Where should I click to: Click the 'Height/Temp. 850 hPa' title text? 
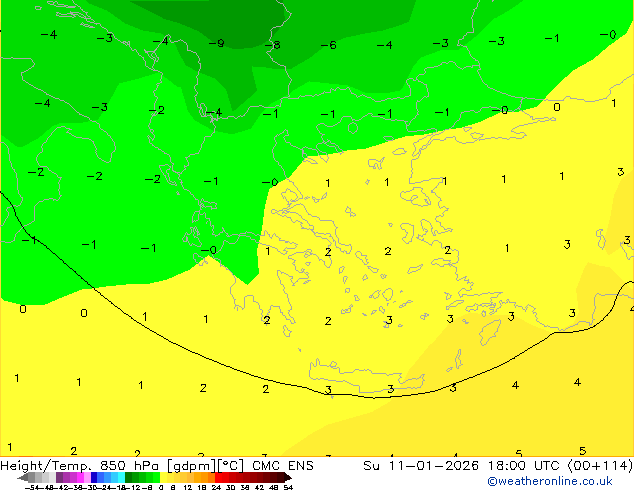[80, 466]
